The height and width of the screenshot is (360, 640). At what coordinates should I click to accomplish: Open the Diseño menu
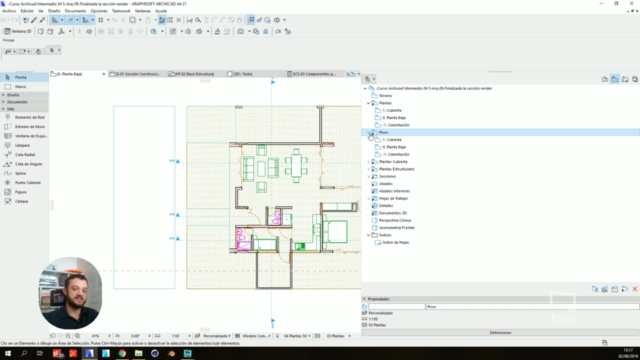tap(54, 11)
